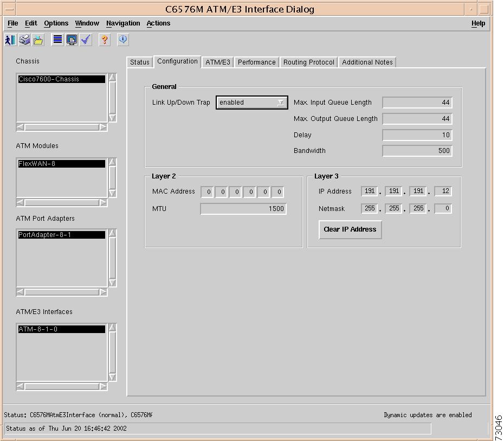This screenshot has width=504, height=441.
Task: Select PortAdapter-8-1 in ATM Port Adapters list
Action: (61, 235)
